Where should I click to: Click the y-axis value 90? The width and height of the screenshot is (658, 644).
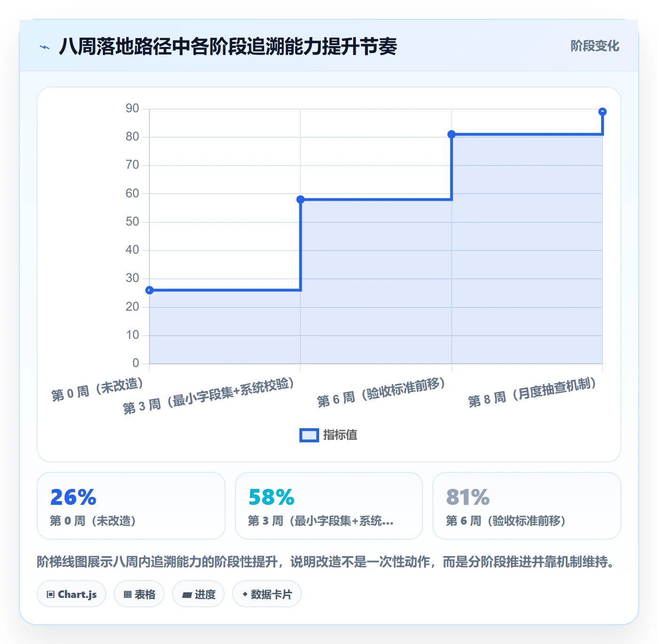pos(132,109)
